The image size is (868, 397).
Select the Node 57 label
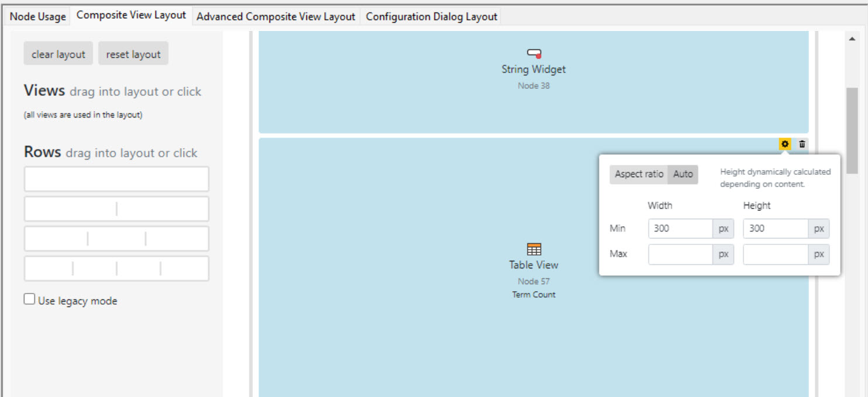click(534, 281)
